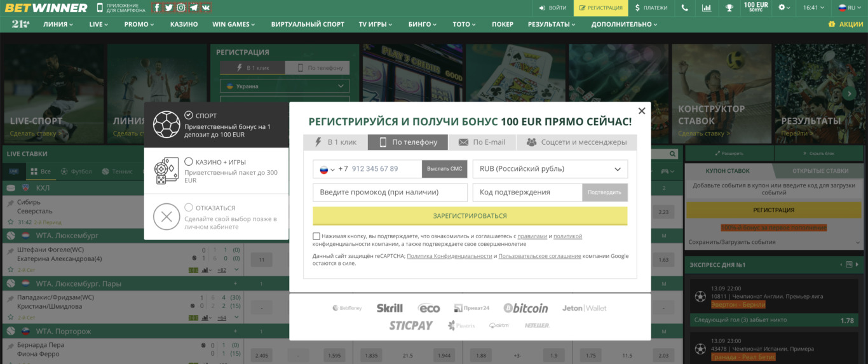
Task: Expand the Дополнительно menu
Action: coord(624,24)
